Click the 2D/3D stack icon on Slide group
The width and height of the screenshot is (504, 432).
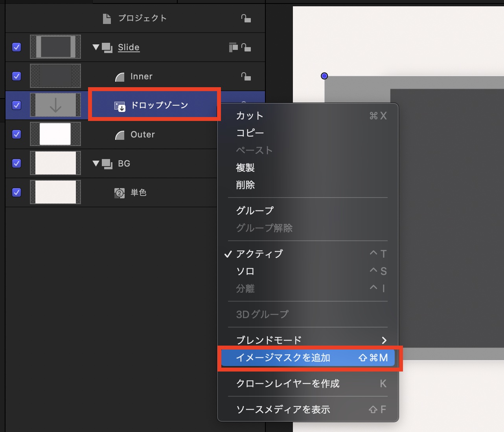pyautogui.click(x=233, y=48)
